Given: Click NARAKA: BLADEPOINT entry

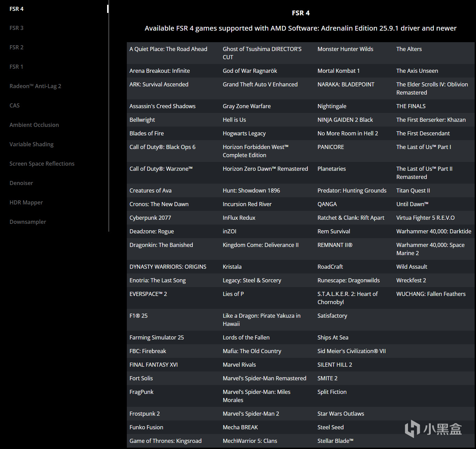Looking at the screenshot, I should (x=346, y=84).
